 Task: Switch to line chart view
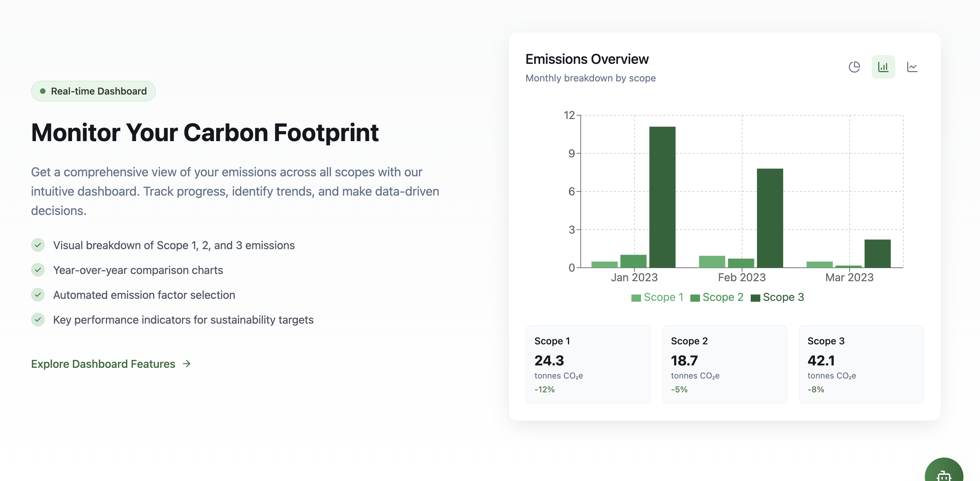912,67
